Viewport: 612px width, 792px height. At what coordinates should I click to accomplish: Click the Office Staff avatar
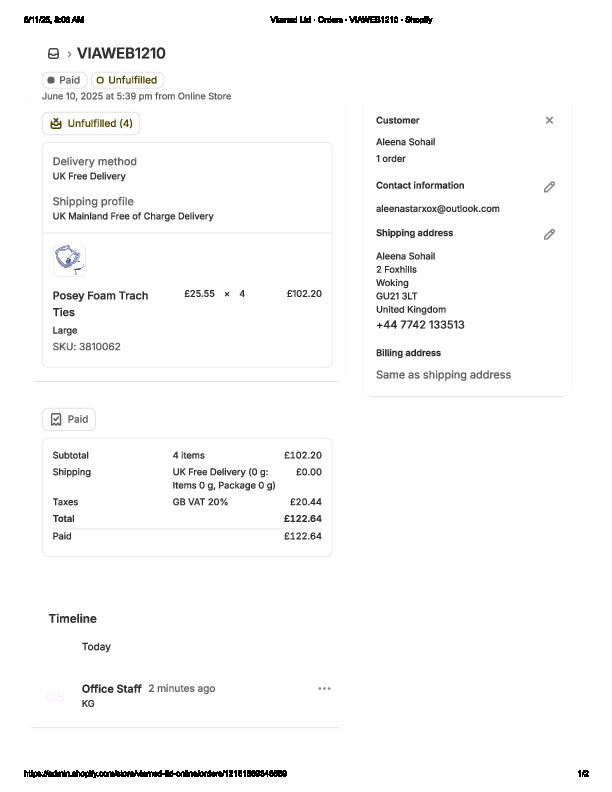[56, 696]
